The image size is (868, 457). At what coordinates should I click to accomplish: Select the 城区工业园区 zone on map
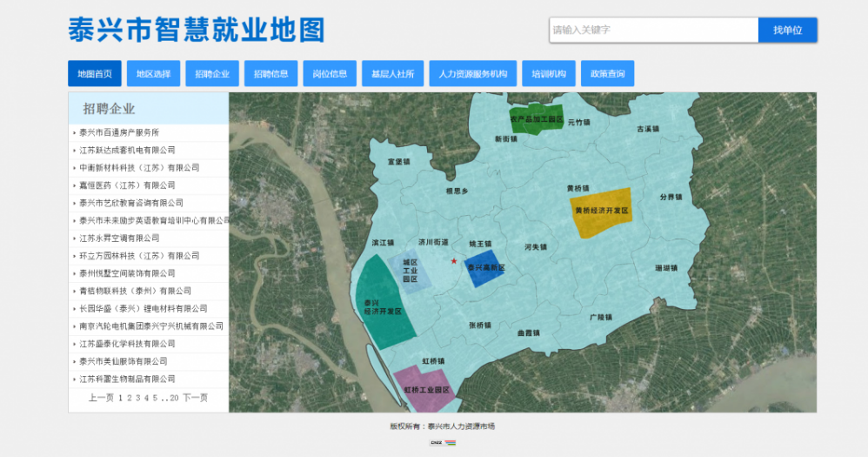[x=410, y=270]
